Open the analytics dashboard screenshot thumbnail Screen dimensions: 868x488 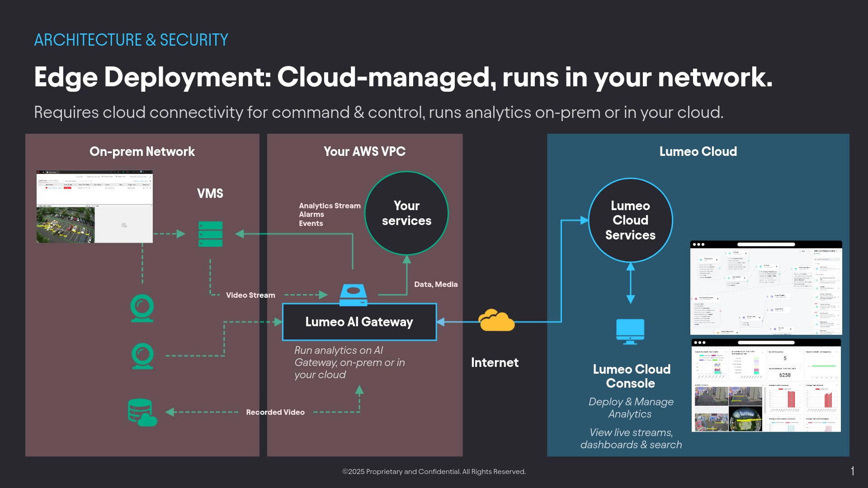(766, 385)
